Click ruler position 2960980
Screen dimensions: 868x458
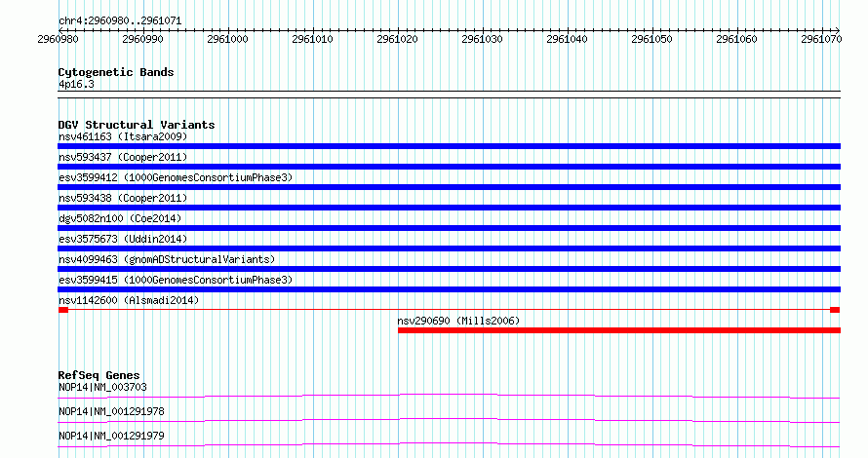[x=58, y=39]
